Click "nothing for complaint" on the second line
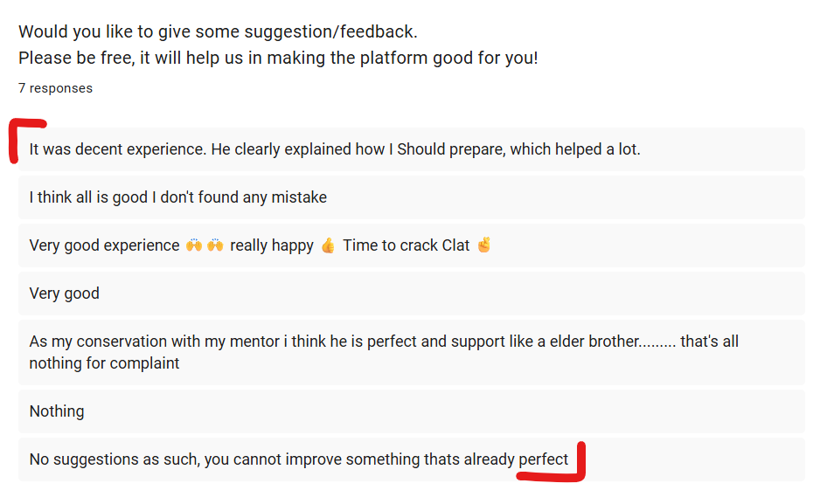 tap(104, 363)
